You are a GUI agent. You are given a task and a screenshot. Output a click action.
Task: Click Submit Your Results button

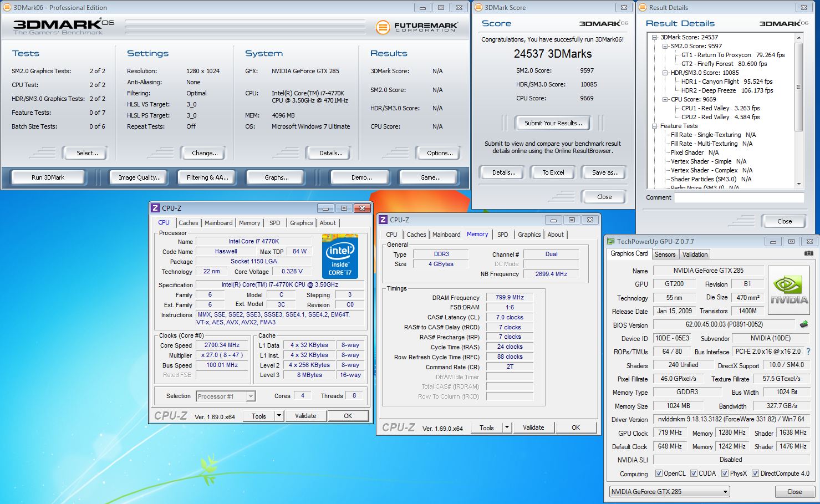point(553,123)
